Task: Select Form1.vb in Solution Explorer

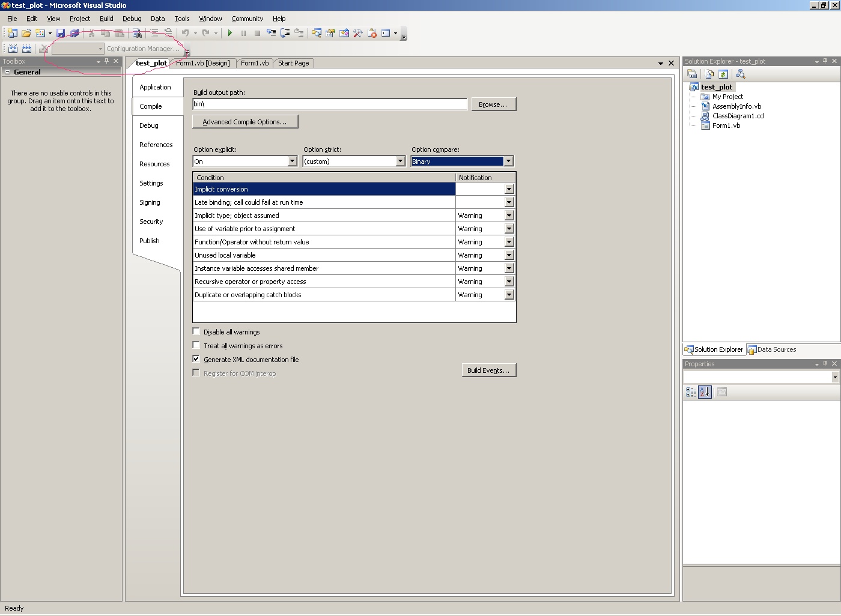Action: click(726, 125)
